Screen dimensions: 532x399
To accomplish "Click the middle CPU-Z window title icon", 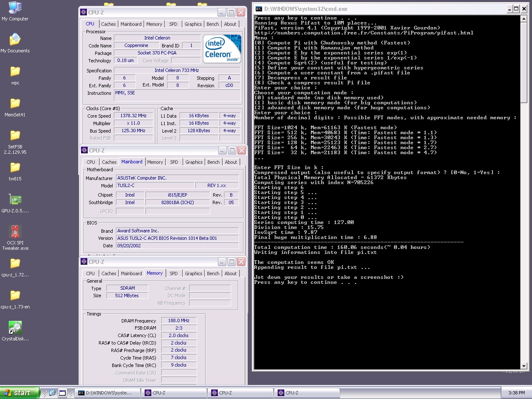I will pyautogui.click(x=84, y=150).
